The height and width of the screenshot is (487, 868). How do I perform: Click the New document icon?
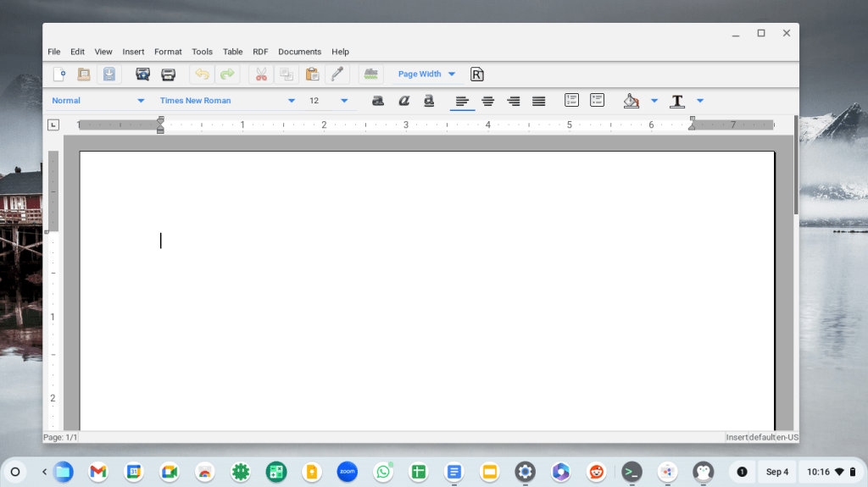pos(59,75)
